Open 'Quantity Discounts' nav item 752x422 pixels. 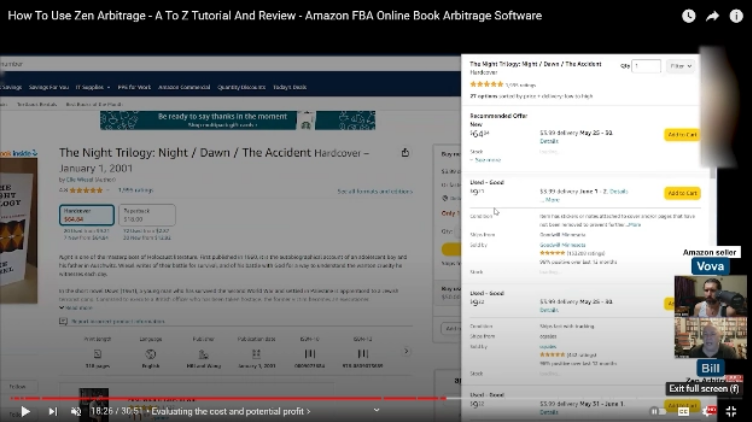point(241,87)
